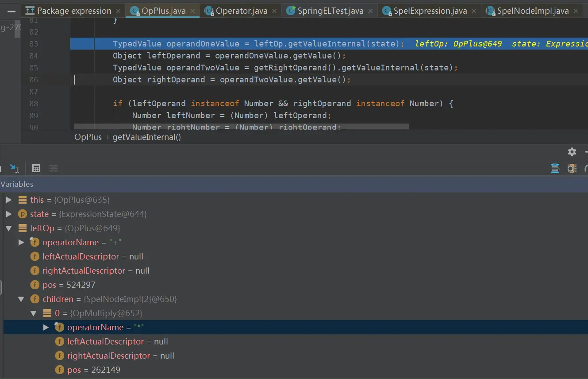This screenshot has width=588, height=379.
Task: Click the field icon beside pos = 524297
Action: click(35, 285)
